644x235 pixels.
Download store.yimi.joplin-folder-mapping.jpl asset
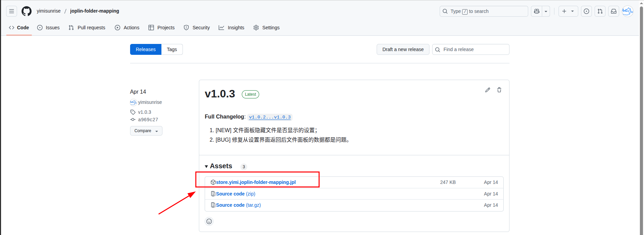click(x=256, y=182)
